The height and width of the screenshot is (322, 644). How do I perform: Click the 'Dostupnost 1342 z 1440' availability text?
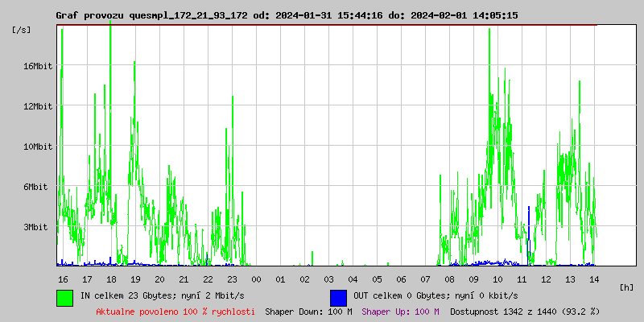525,312
